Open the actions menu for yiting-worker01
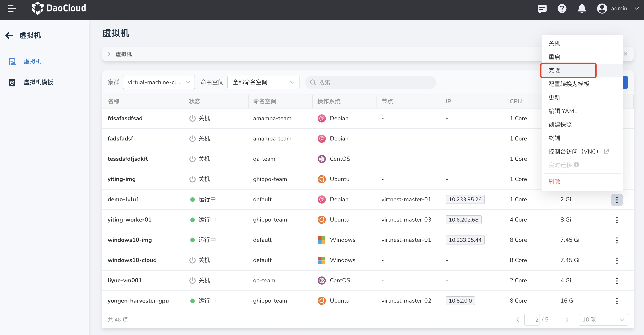This screenshot has width=644, height=335. pyautogui.click(x=617, y=220)
